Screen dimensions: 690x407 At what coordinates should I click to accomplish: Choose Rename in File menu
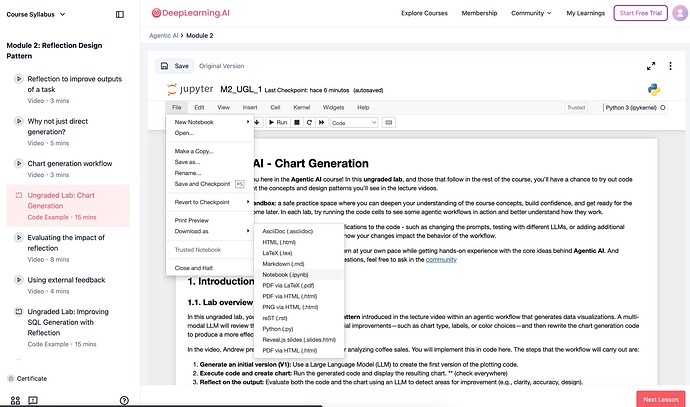coord(210,173)
